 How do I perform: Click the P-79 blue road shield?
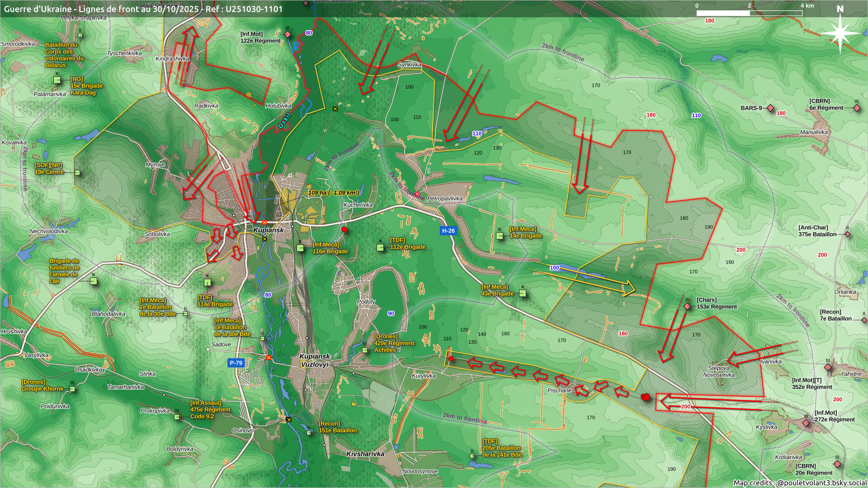(x=236, y=363)
